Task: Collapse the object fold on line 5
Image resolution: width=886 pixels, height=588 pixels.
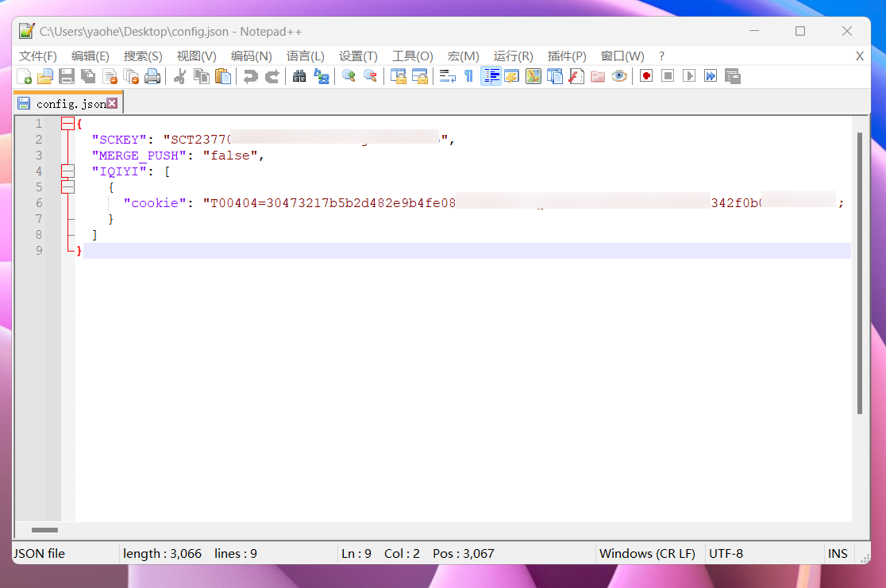Action: coord(67,187)
